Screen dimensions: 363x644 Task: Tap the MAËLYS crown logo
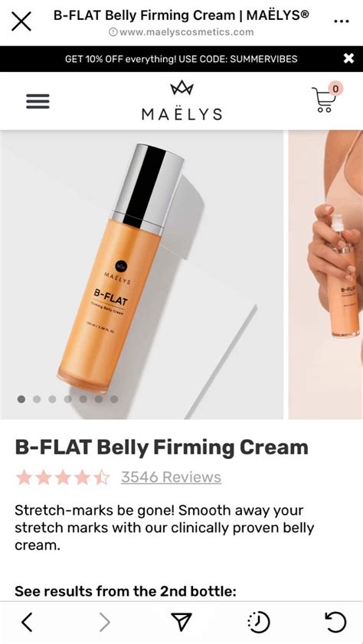pyautogui.click(x=181, y=101)
